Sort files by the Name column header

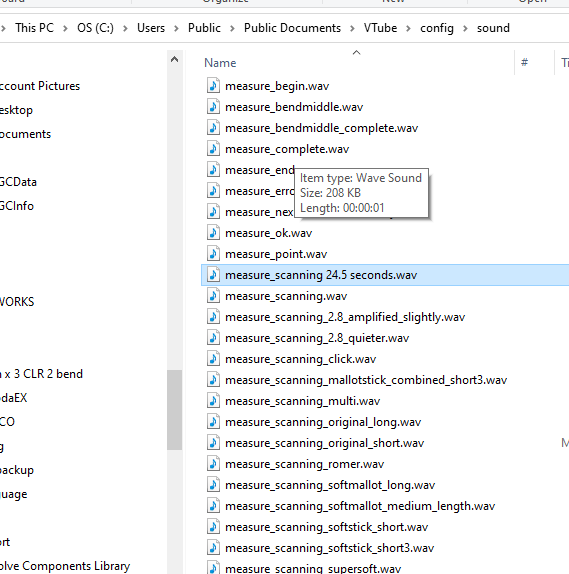click(x=220, y=63)
